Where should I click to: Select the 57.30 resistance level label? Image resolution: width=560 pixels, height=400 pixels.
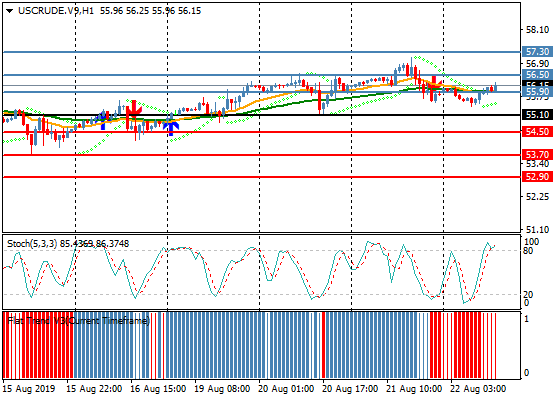pos(538,52)
